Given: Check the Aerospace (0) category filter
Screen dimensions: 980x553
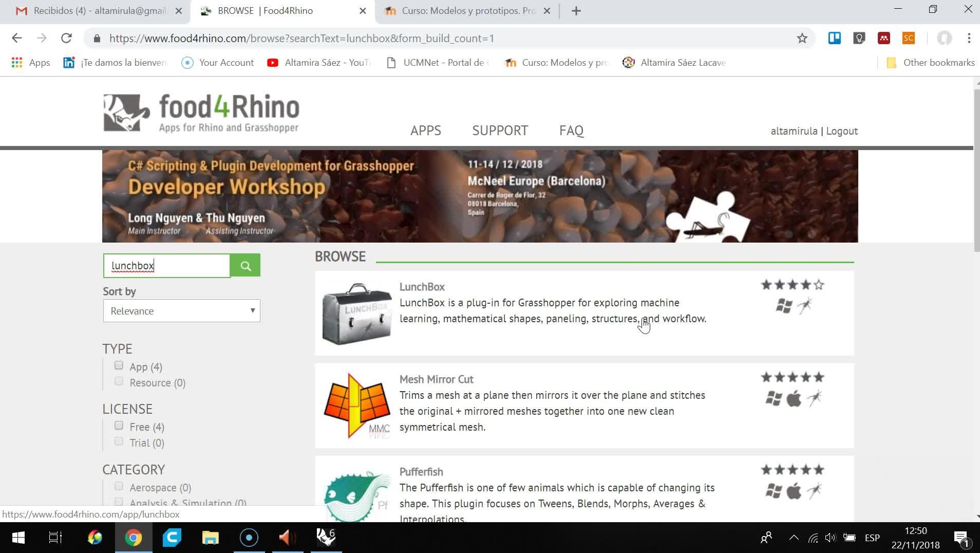Looking at the screenshot, I should (x=119, y=486).
